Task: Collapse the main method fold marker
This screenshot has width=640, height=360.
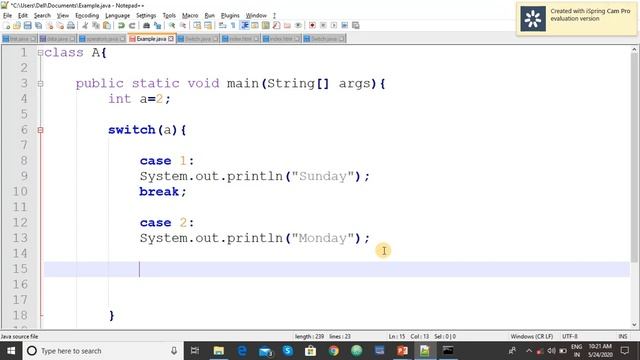Action: point(40,84)
